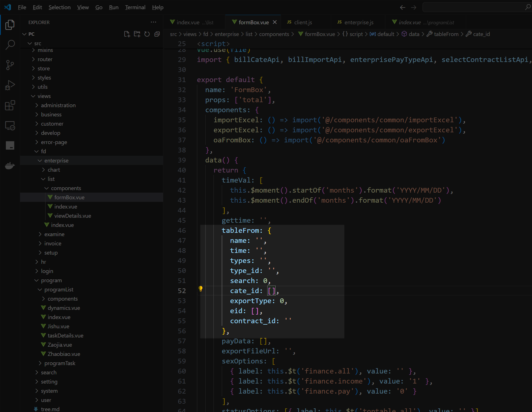This screenshot has width=532, height=412.
Task: Open the Selection menu
Action: coord(59,7)
